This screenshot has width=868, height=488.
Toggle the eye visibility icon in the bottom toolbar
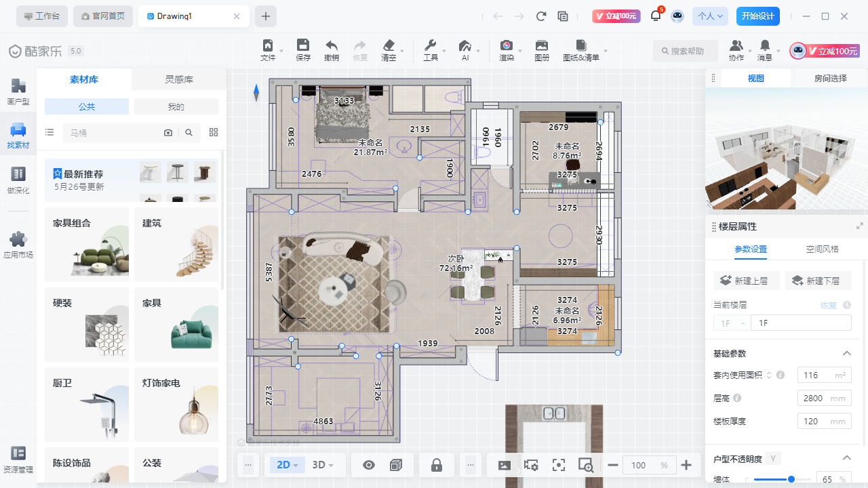[x=369, y=465]
